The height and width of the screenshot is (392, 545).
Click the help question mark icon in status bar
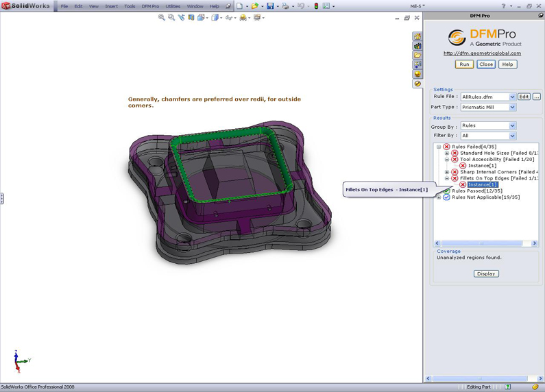[508, 387]
